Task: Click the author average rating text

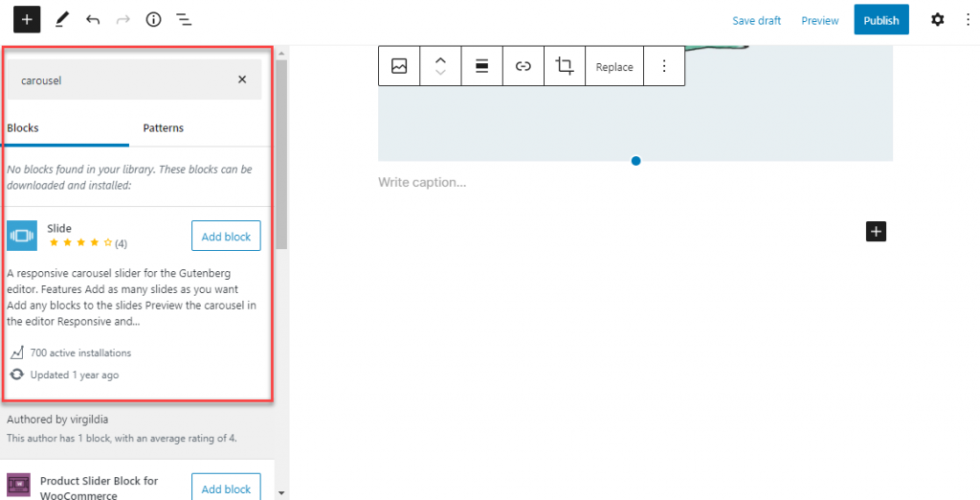Action: coord(122,438)
